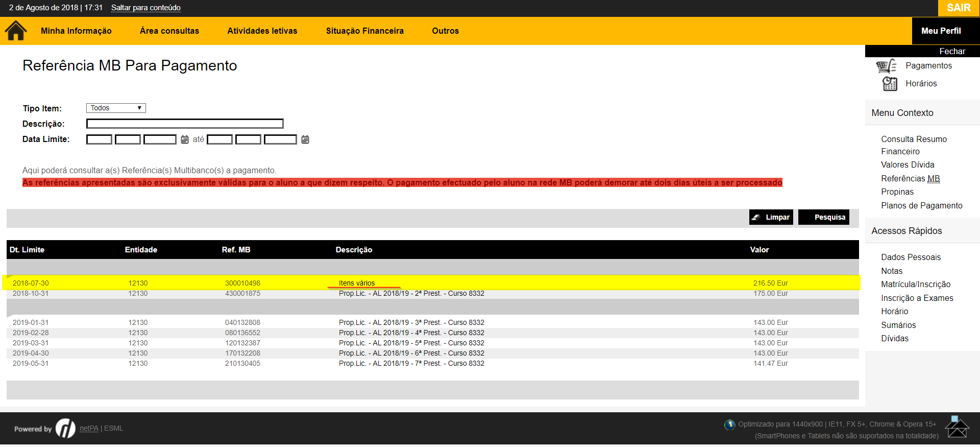This screenshot has height=447, width=980.
Task: Select reference number 080136552
Action: click(242, 333)
